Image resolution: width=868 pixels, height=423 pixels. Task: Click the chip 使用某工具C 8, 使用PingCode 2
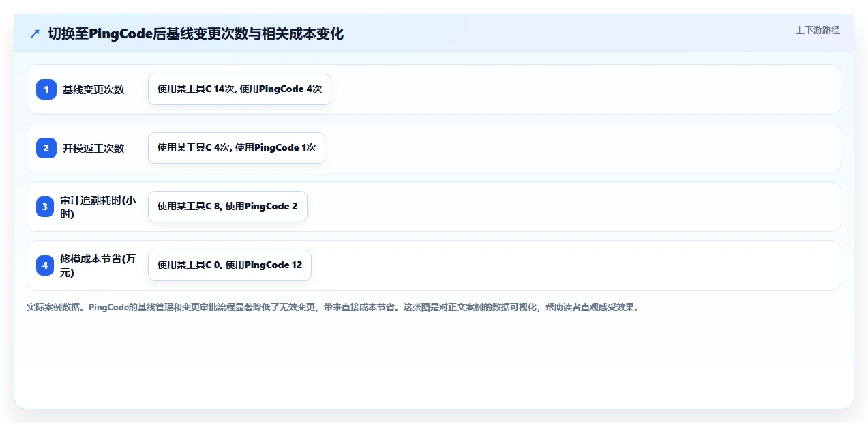point(228,207)
